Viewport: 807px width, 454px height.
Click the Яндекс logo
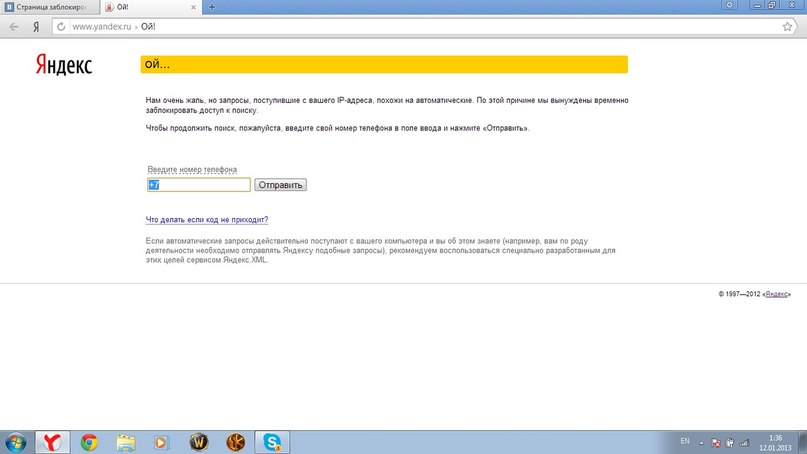coord(65,65)
